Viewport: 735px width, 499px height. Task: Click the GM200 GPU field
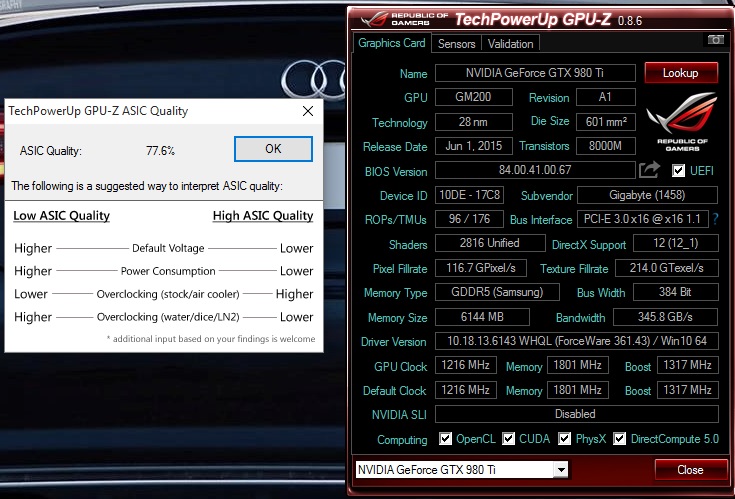[x=474, y=97]
